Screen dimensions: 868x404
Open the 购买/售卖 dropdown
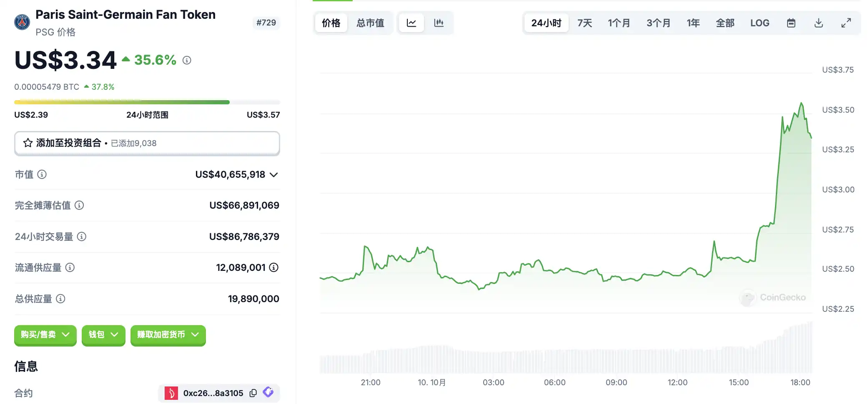(x=45, y=335)
